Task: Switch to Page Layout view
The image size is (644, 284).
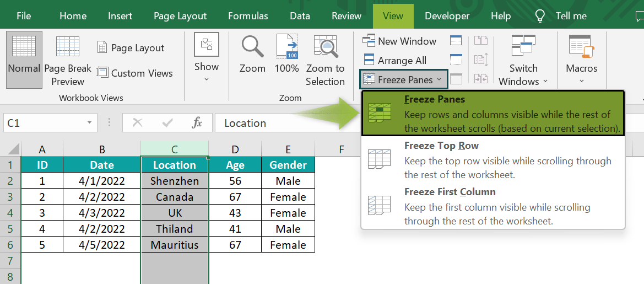Action: (x=131, y=47)
